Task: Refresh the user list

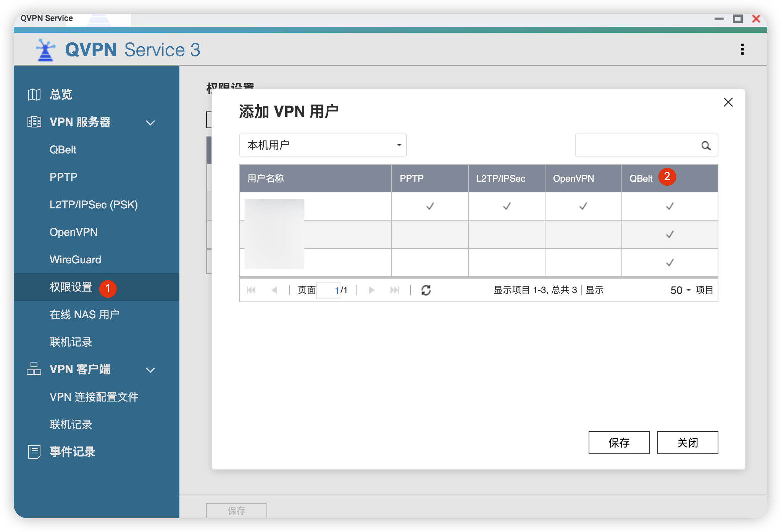Action: tap(426, 290)
